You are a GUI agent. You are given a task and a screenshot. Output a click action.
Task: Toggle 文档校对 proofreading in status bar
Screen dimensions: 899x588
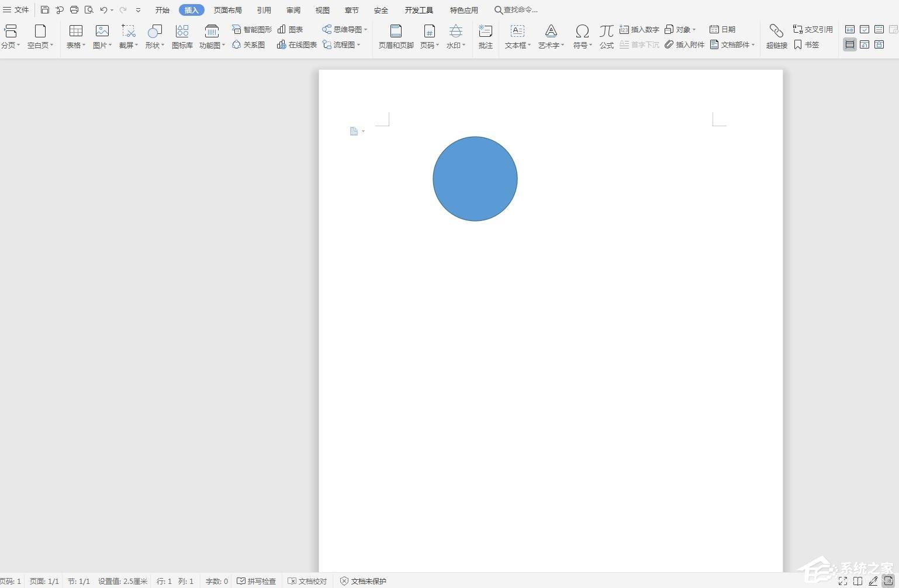pyautogui.click(x=307, y=581)
